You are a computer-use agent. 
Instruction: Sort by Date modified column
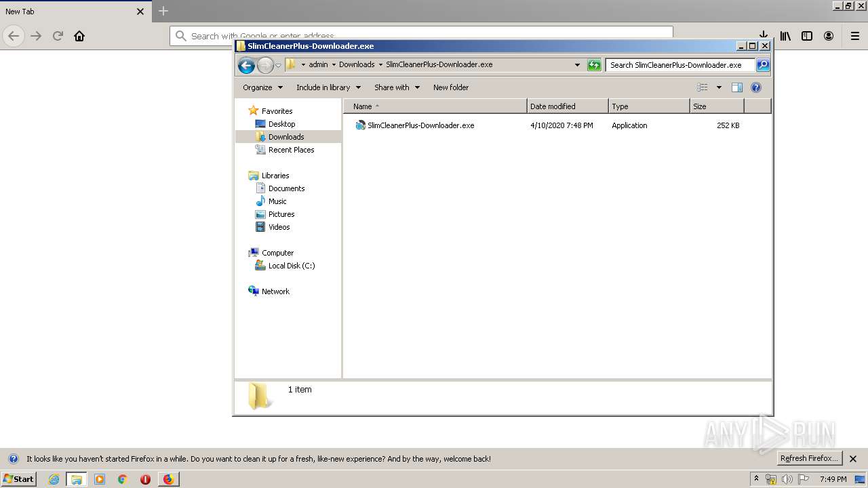tap(568, 106)
